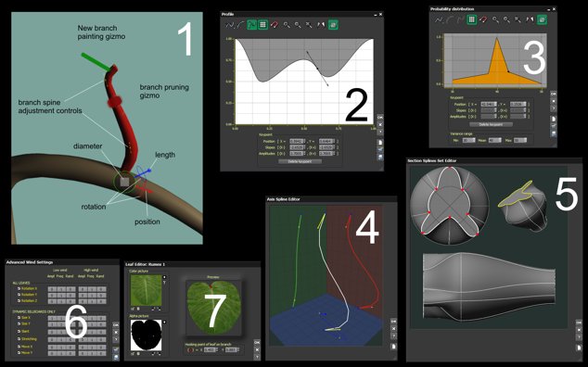Viewport: 588px width, 367px height.
Task: Toggle the grid icon in Probability distribution toolbar
Action: coord(472,19)
